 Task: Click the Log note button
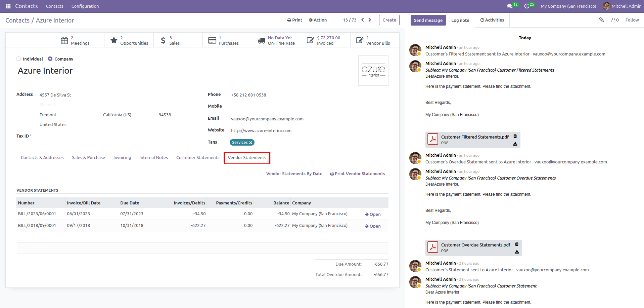[x=460, y=20]
